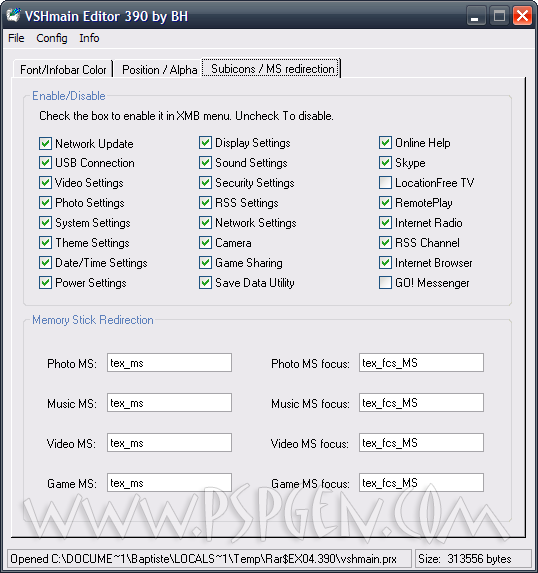Uncheck the RemotePlay checkbox
Image resolution: width=538 pixels, height=573 pixels.
385,202
